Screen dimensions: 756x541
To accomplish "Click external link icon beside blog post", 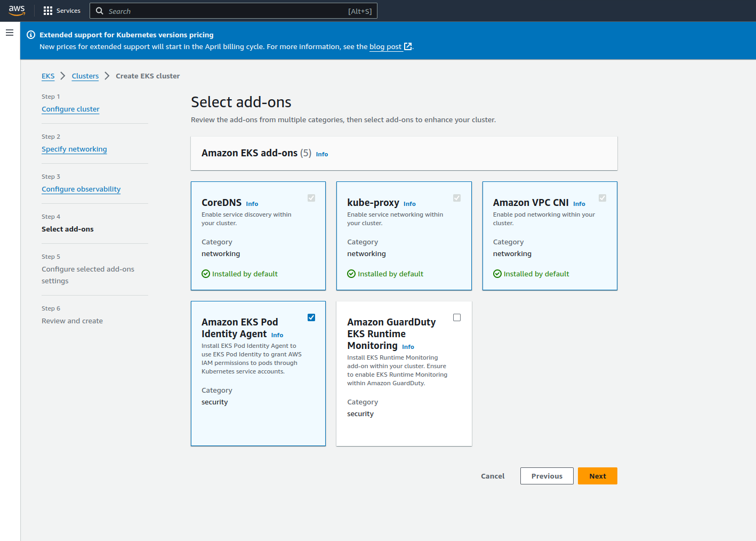I will (x=408, y=46).
